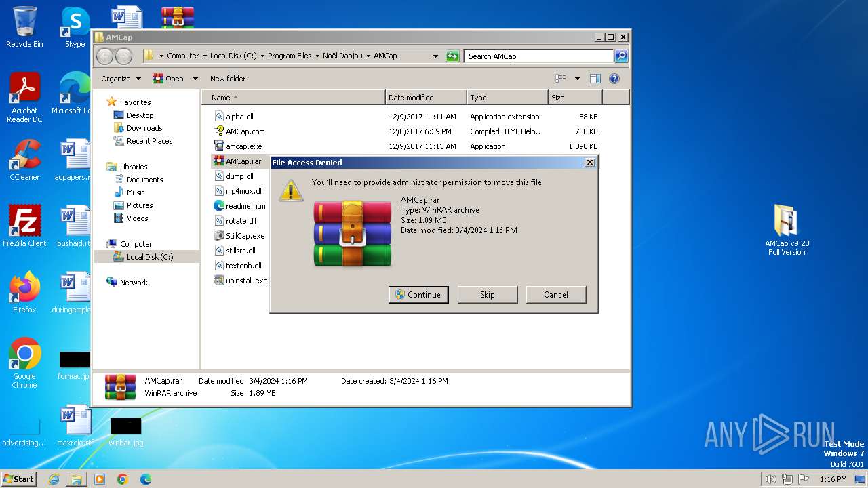This screenshot has width=868, height=488.
Task: Open the Explorer help icon
Action: (614, 79)
